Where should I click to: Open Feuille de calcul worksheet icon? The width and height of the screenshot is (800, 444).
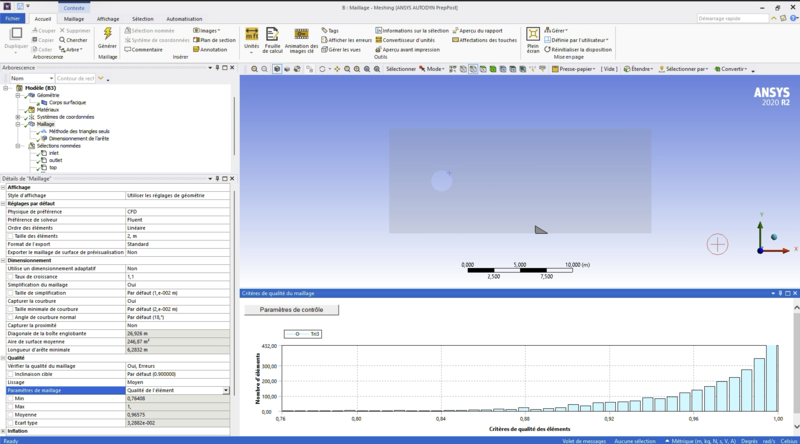click(272, 34)
